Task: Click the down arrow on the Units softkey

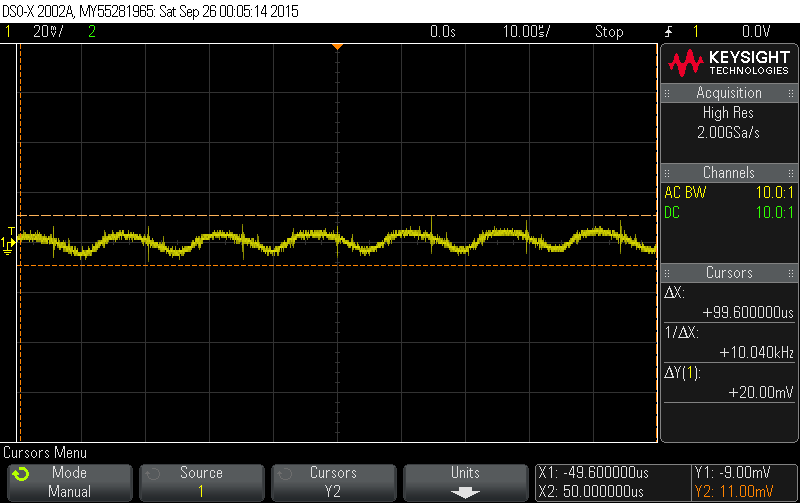Action: [465, 492]
